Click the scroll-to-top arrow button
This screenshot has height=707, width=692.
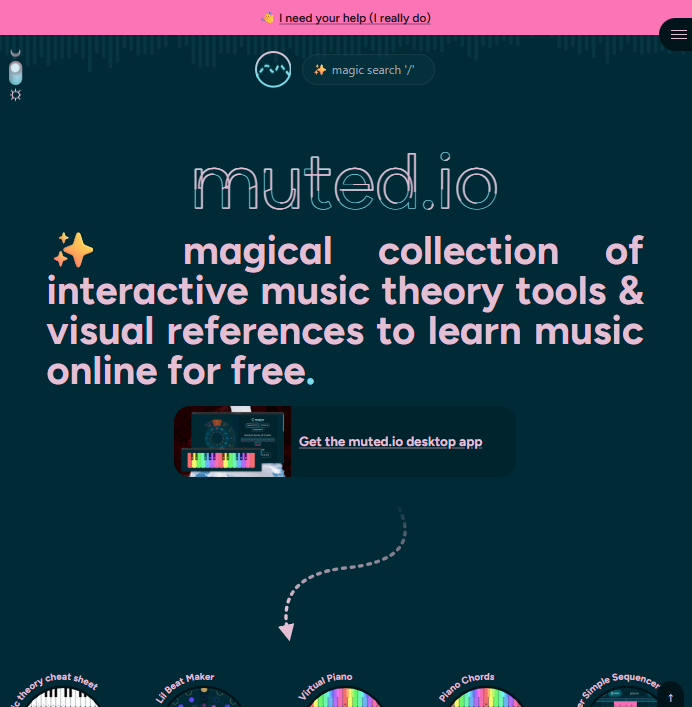pyautogui.click(x=670, y=696)
